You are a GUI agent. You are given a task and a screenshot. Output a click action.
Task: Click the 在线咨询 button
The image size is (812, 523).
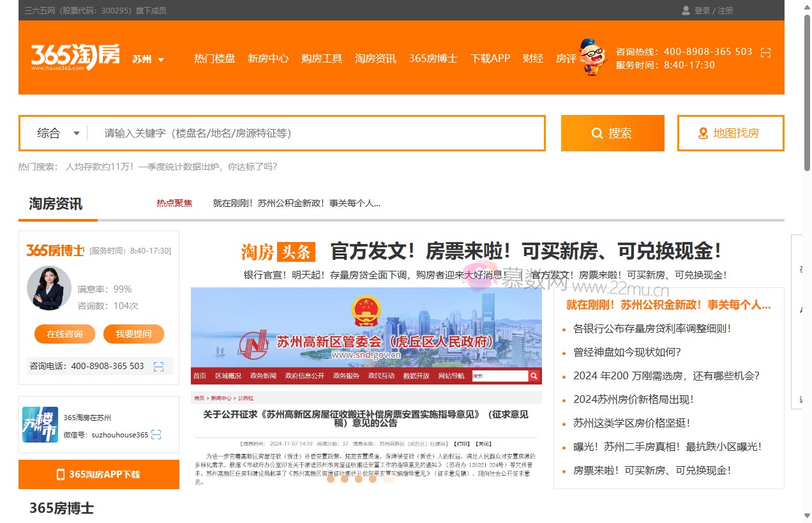pos(64,334)
